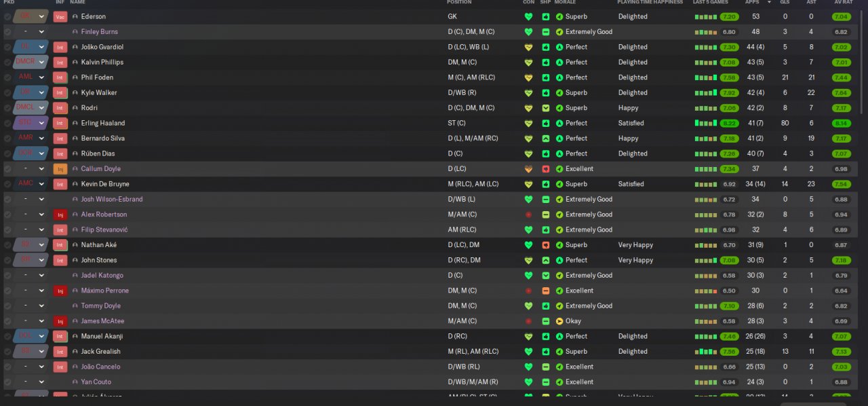Click the red condition dot for Alex Robertson

pos(528,215)
